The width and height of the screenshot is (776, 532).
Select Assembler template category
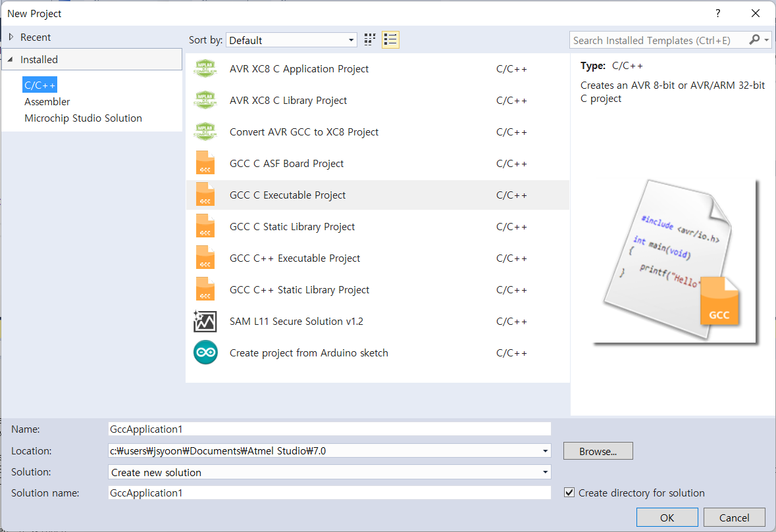click(x=47, y=101)
